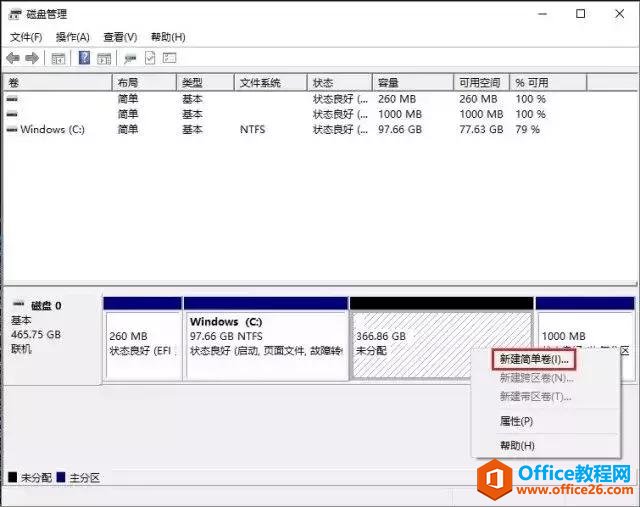Click the 79 % available cell
Viewport: 640px width, 507px height.
coord(527,129)
